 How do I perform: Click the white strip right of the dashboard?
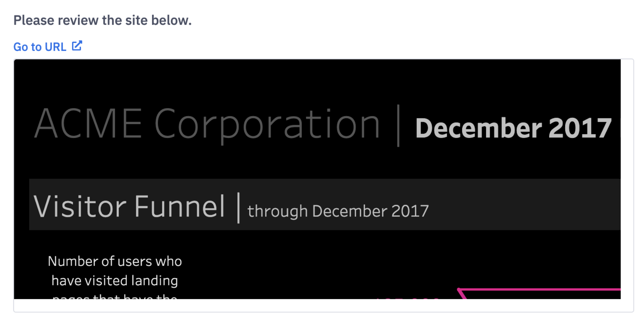627,174
